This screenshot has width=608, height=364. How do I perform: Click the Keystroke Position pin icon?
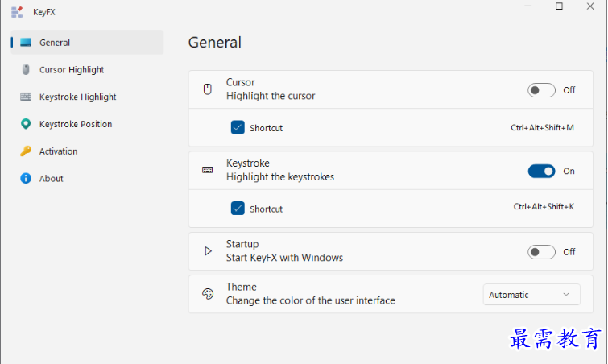[26, 124]
